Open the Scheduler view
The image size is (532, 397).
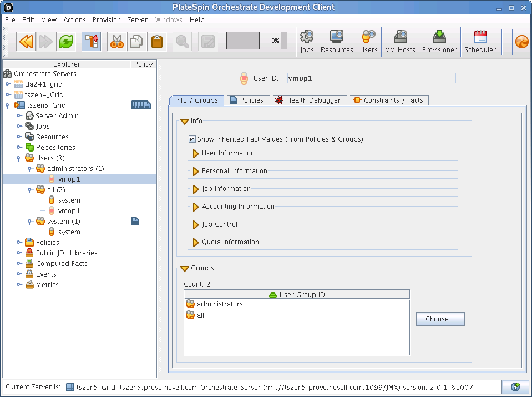[x=480, y=42]
